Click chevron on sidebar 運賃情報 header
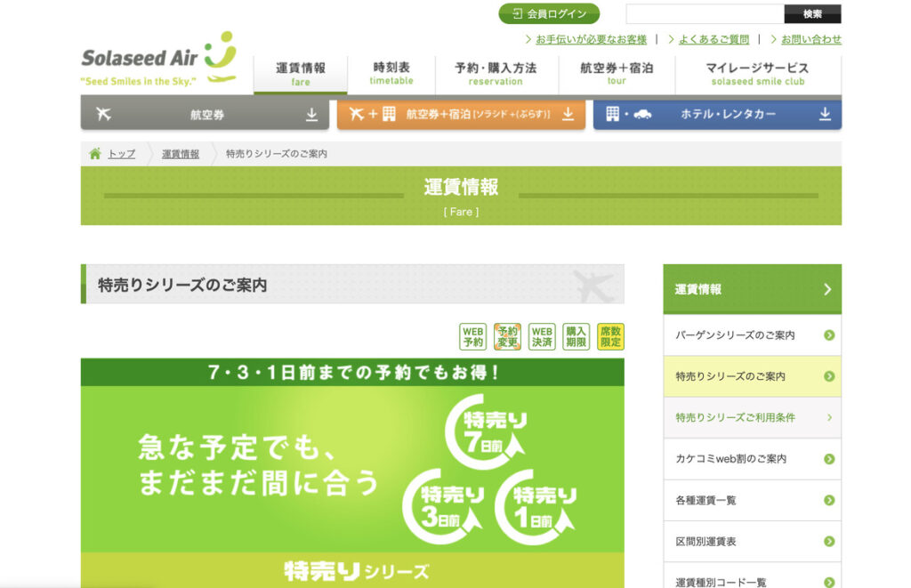The height and width of the screenshot is (588, 911). (828, 289)
